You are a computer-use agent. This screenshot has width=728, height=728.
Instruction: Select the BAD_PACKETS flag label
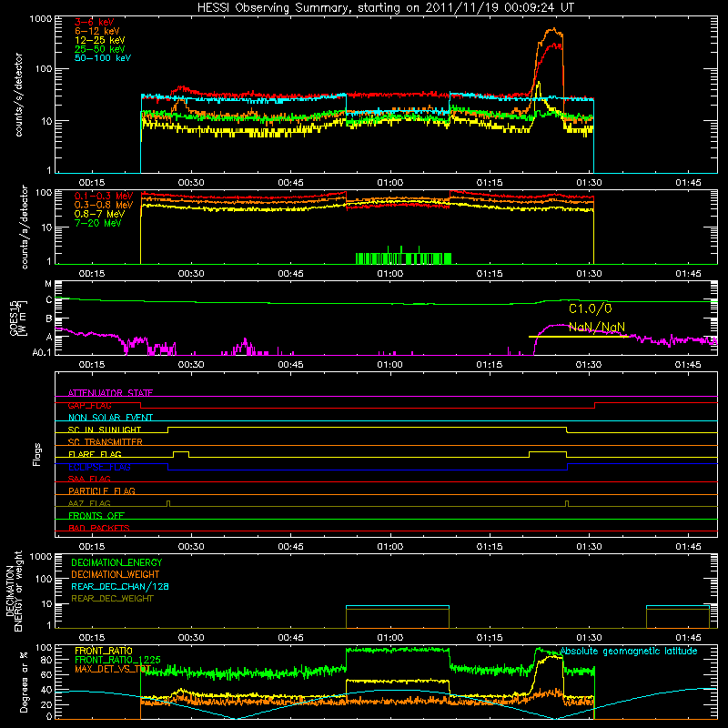(x=99, y=528)
